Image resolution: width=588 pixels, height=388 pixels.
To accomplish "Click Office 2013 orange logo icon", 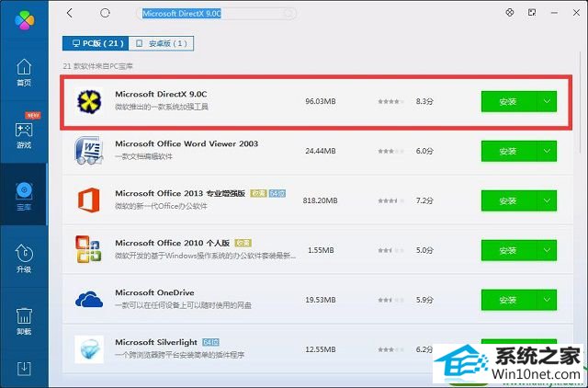I will 89,200.
